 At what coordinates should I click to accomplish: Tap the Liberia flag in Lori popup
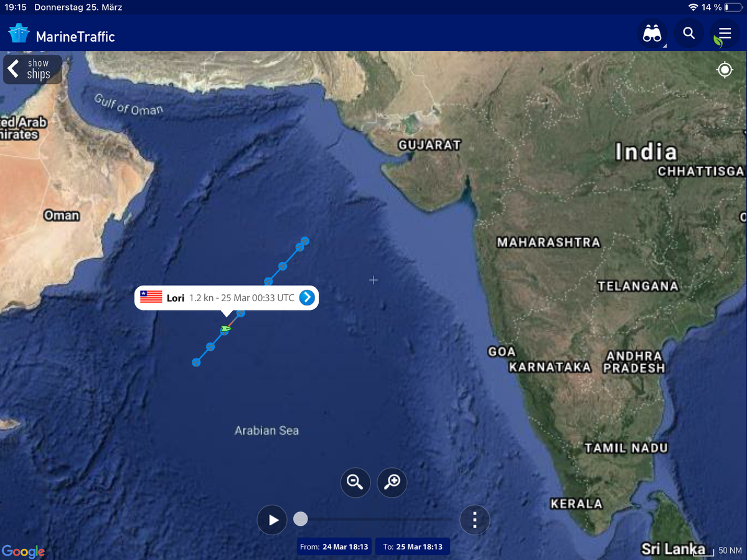151,297
